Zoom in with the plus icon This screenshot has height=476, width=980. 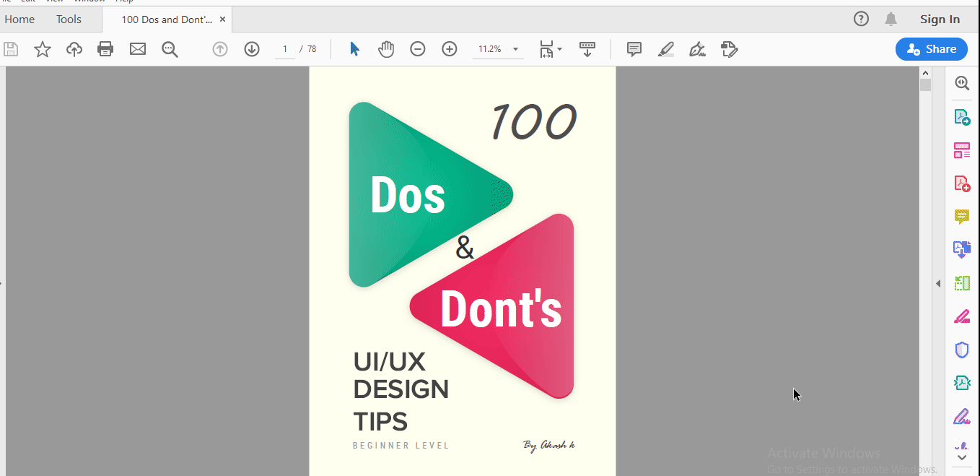(450, 49)
